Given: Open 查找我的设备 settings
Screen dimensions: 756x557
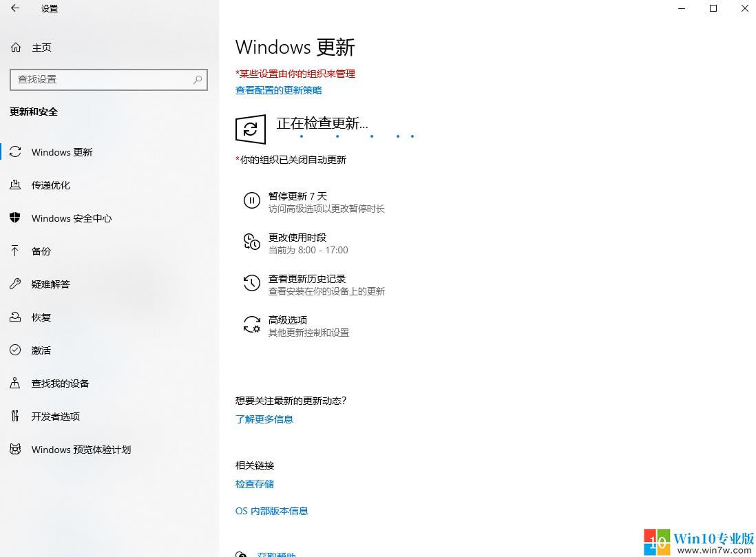Looking at the screenshot, I should point(61,383).
